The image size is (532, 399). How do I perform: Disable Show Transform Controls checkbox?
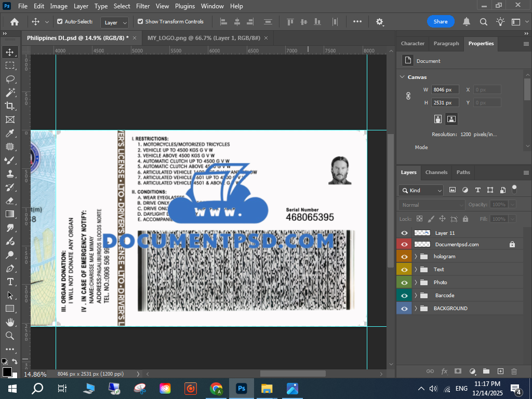140,22
